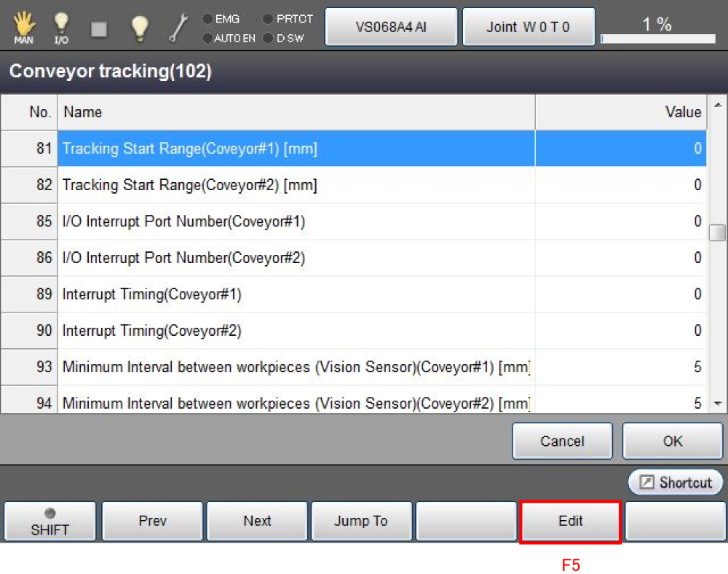Click the scroll down arrow in list
The image size is (728, 574).
pos(717,403)
